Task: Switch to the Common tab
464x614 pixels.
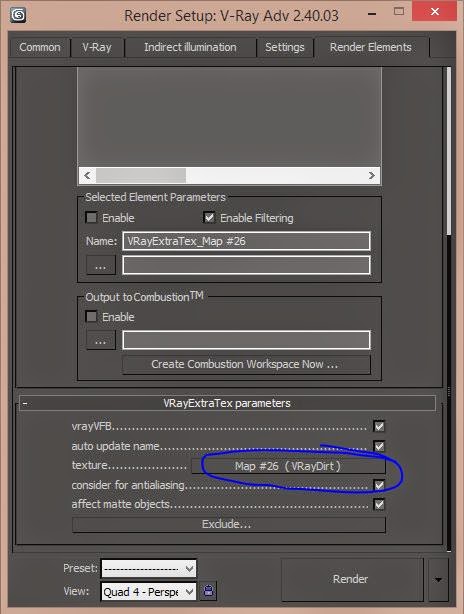Action: (x=40, y=47)
